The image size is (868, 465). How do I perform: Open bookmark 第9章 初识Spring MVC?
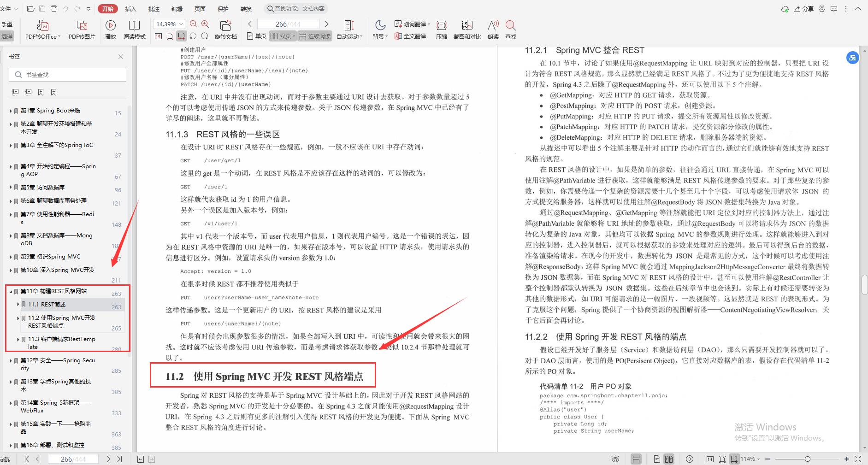click(x=50, y=257)
